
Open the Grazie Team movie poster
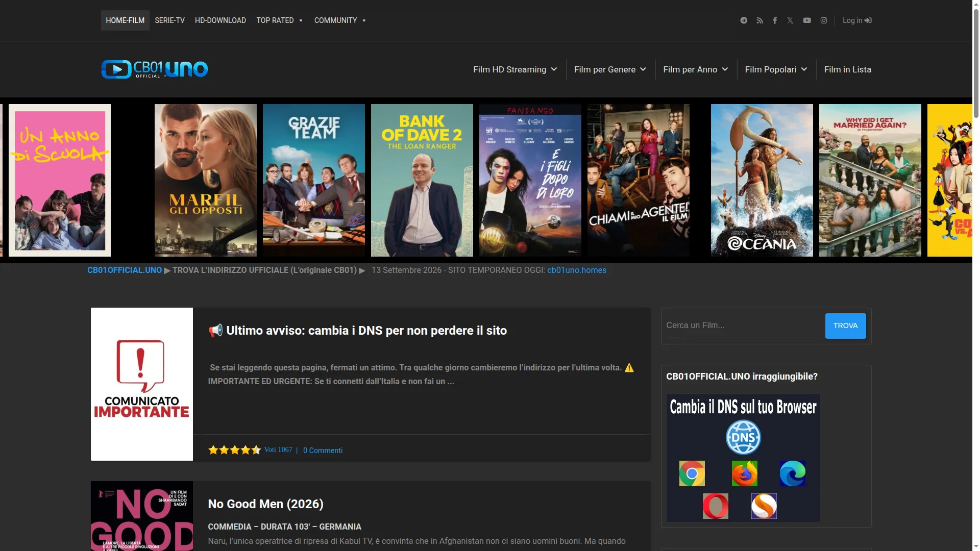314,181
